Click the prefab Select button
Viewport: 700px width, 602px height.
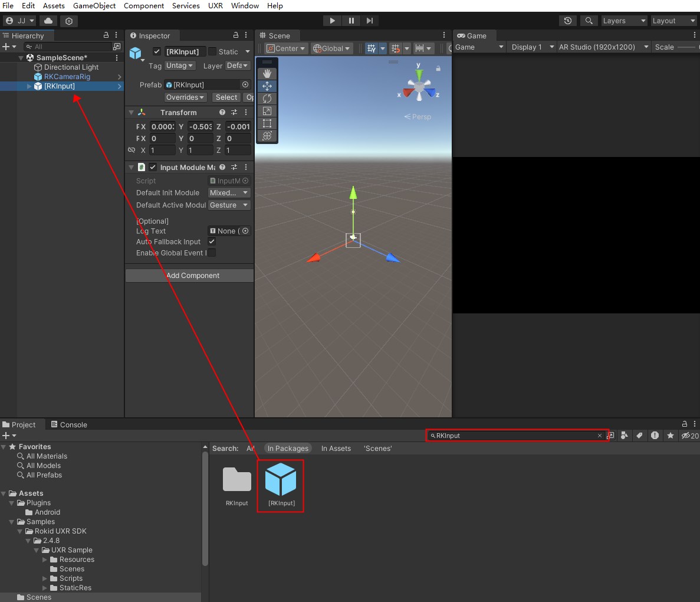[x=226, y=97]
